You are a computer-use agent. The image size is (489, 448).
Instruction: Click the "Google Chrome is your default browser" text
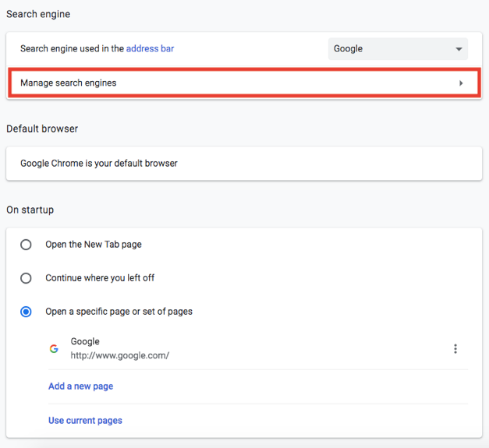[99, 164]
